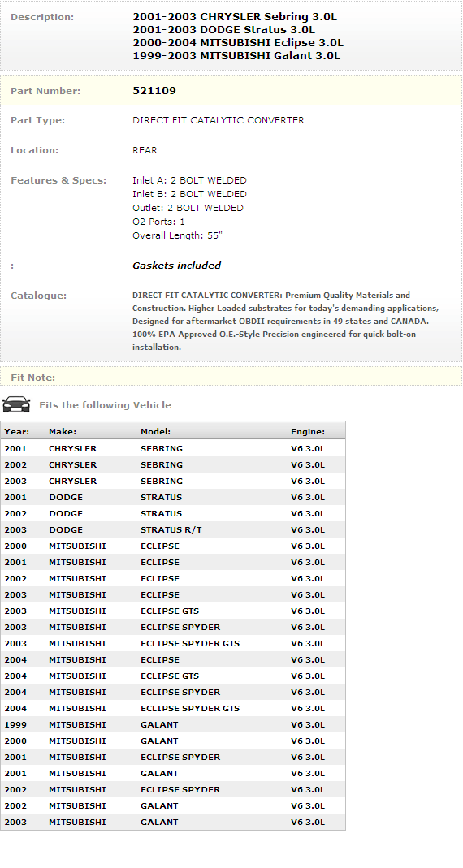Viewport: 463px width, 868px height.
Task: Select part number 521109
Action: [154, 91]
